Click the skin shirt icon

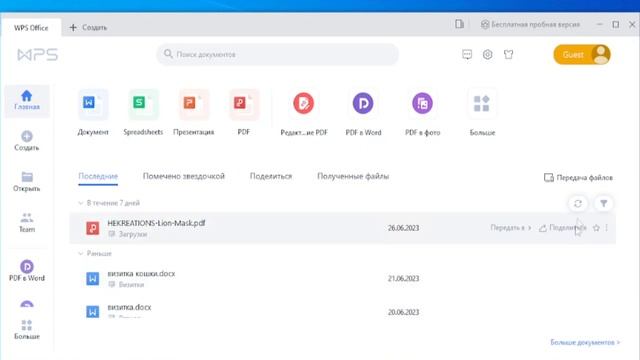coord(508,54)
